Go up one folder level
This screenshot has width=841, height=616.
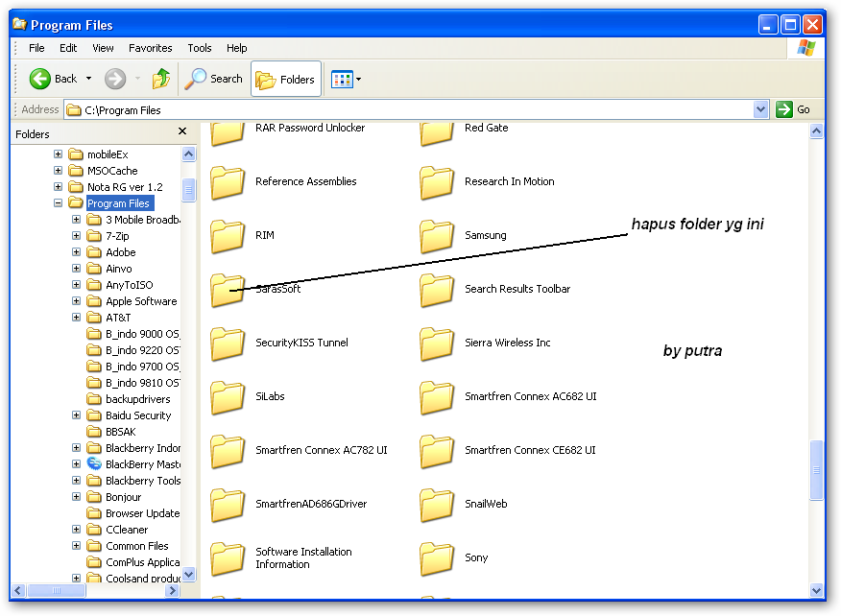pos(161,79)
